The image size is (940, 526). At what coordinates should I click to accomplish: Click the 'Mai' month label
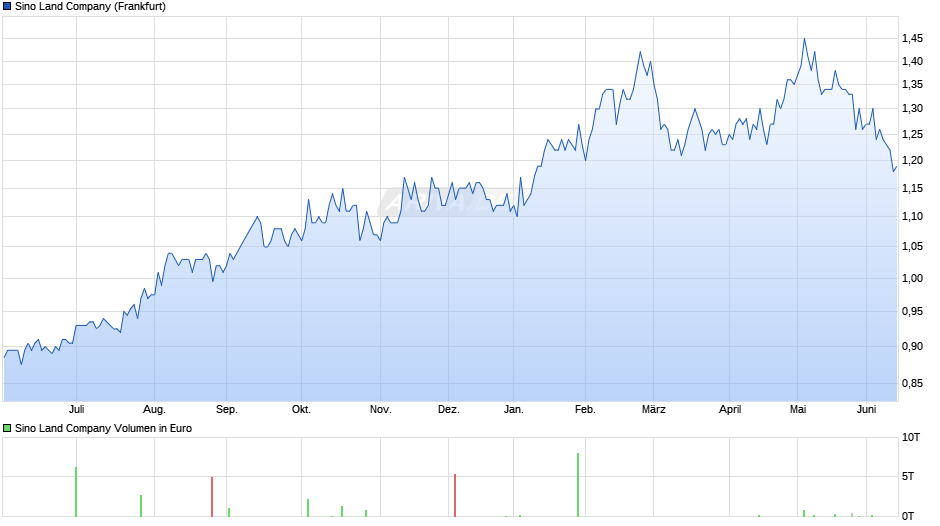coord(797,409)
